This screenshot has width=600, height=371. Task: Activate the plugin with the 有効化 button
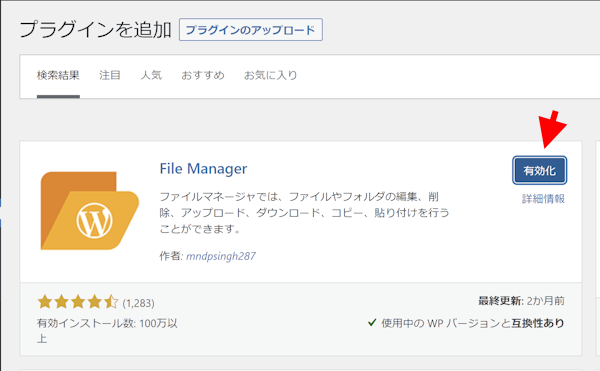[x=540, y=171]
